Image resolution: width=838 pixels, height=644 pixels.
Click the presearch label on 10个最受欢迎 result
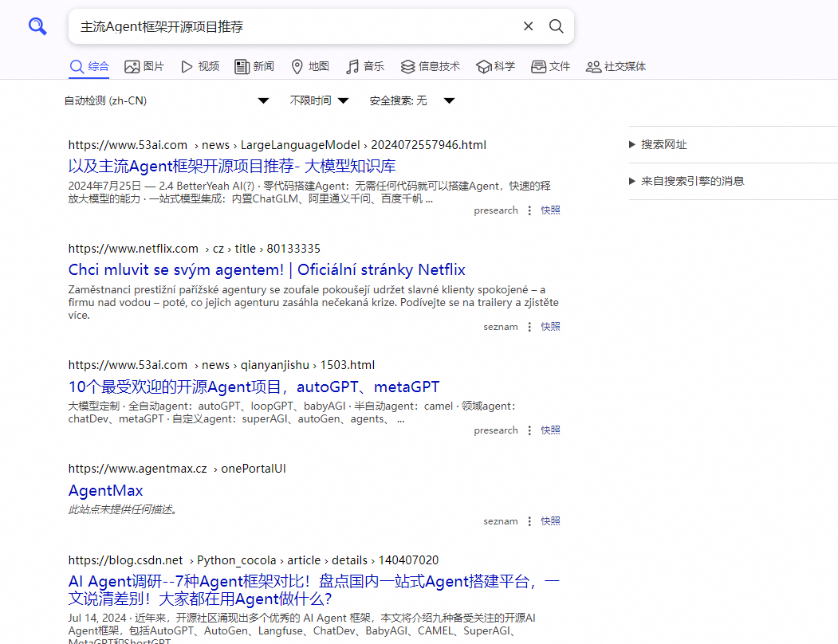tap(496, 430)
